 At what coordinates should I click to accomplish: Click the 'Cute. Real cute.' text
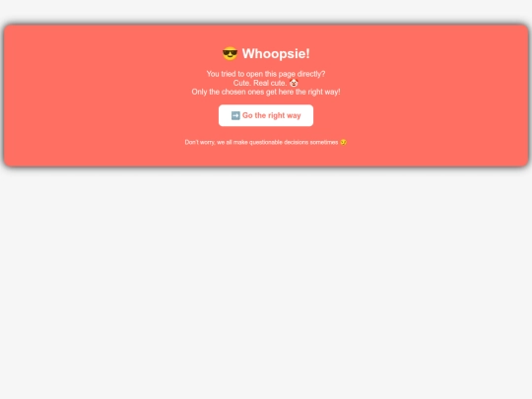coord(260,83)
